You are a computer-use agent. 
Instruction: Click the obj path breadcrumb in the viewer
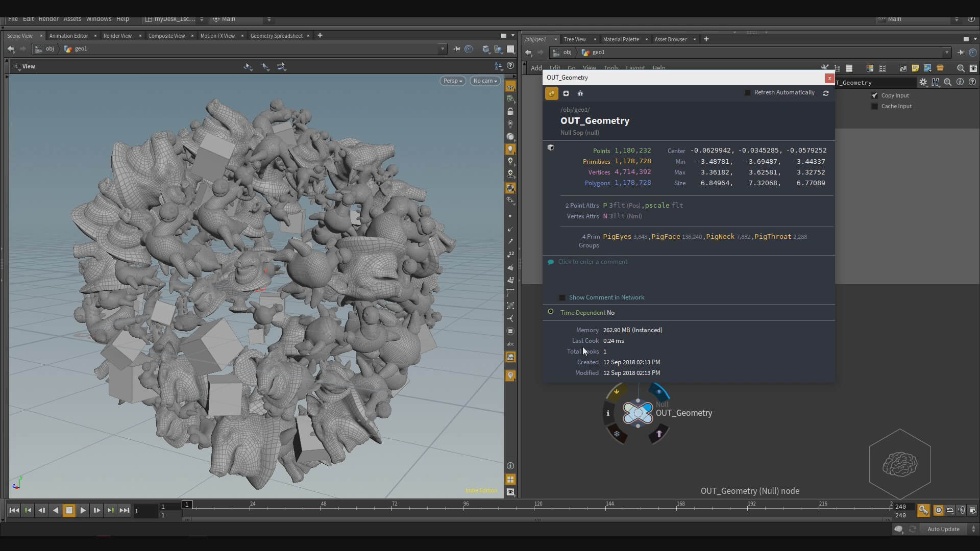[x=50, y=49]
